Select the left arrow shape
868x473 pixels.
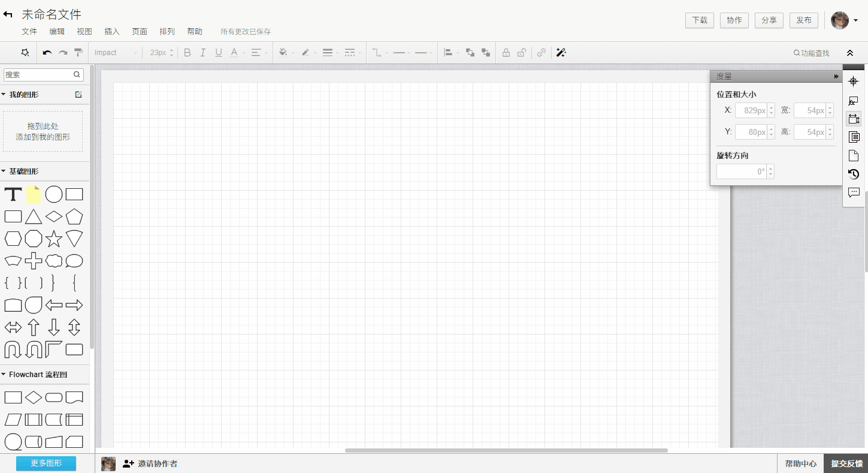[x=54, y=305]
